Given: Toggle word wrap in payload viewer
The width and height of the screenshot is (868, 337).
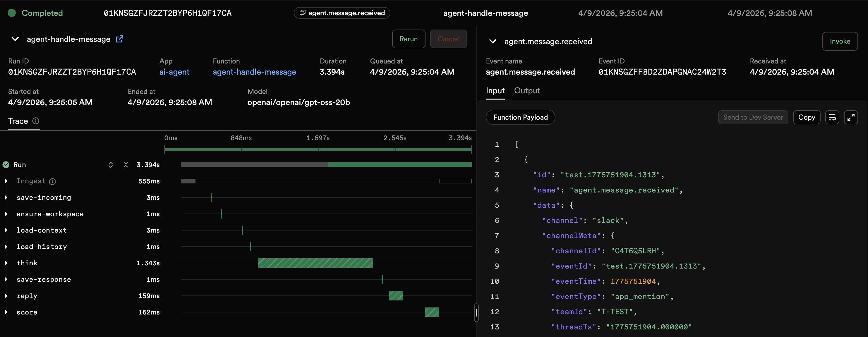Looking at the screenshot, I should pos(832,117).
